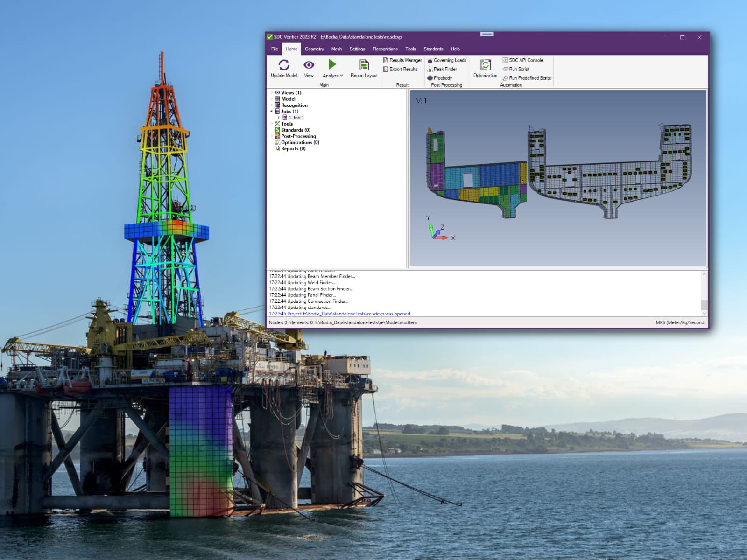Expand the Views (1) tree node
The height and width of the screenshot is (560, 747).
click(271, 93)
